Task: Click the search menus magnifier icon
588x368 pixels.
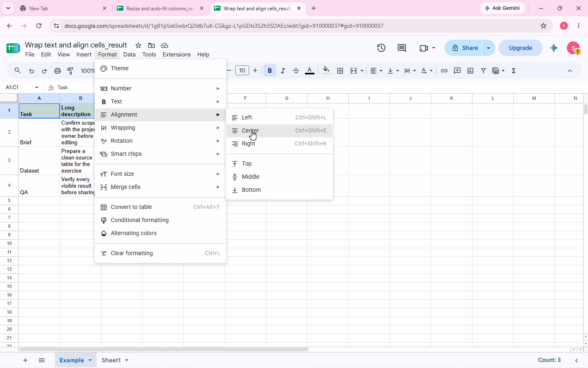Action: [18, 71]
